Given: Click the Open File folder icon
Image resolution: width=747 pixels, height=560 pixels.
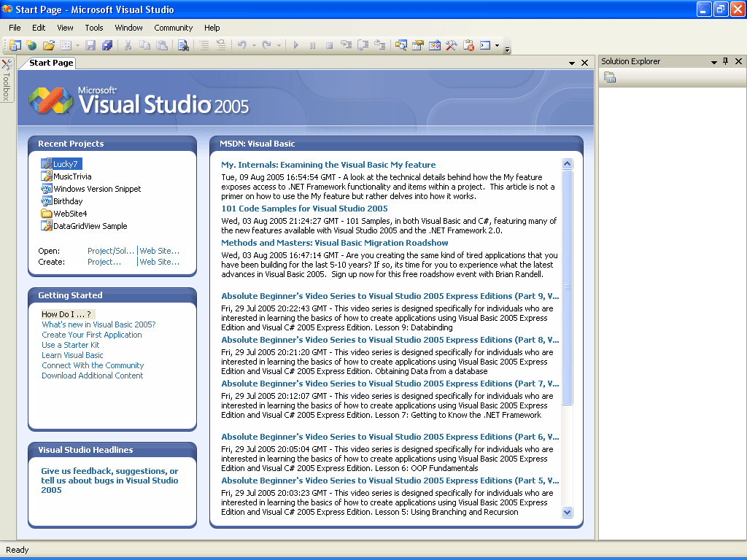Looking at the screenshot, I should click(x=49, y=45).
